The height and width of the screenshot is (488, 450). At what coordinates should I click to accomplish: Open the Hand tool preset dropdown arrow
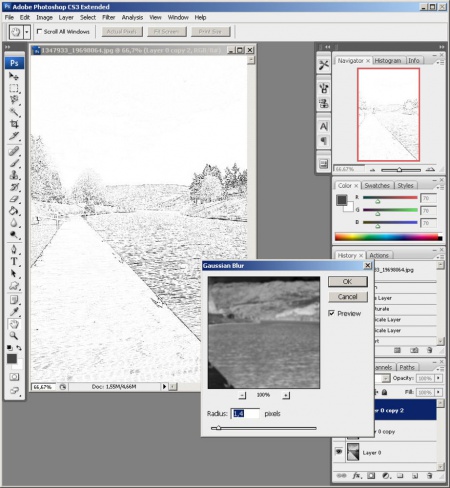[x=27, y=32]
